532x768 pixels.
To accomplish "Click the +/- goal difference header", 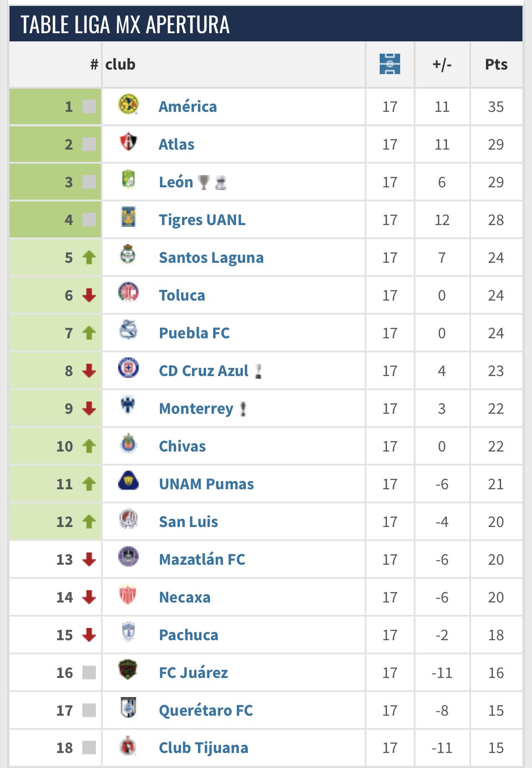I will tap(442, 64).
